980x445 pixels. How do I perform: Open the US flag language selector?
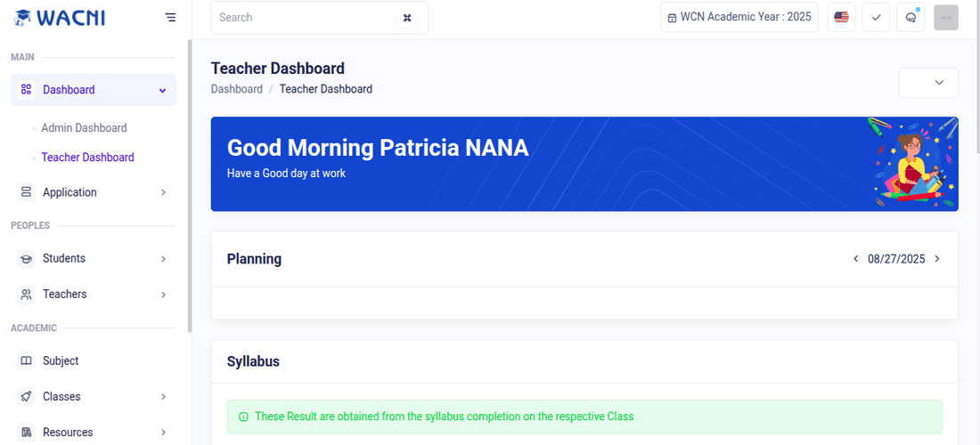[x=841, y=17]
